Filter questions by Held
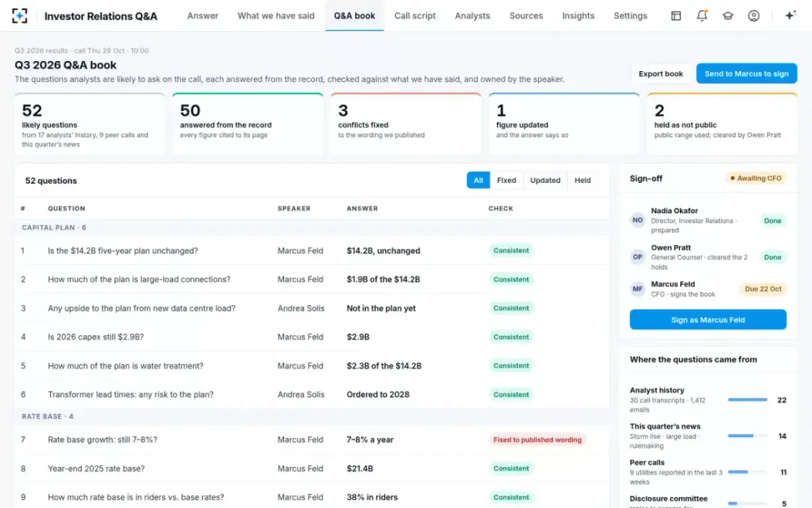The width and height of the screenshot is (812, 508). click(x=583, y=180)
